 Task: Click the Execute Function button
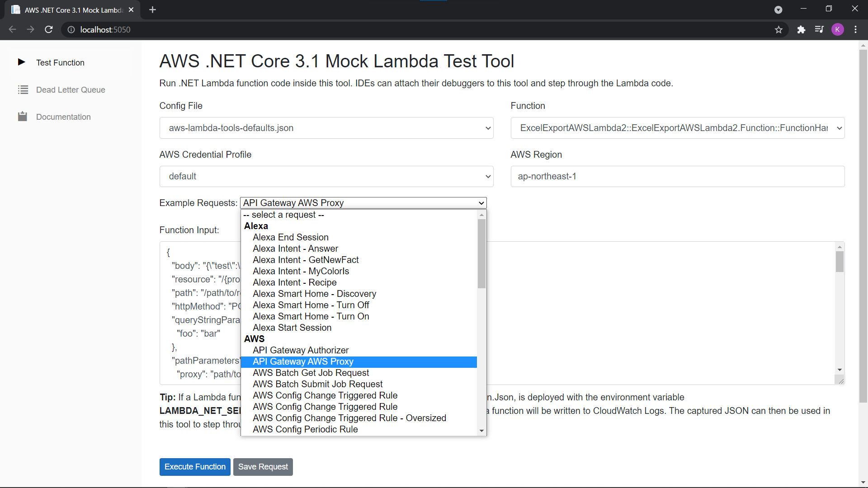pos(195,467)
